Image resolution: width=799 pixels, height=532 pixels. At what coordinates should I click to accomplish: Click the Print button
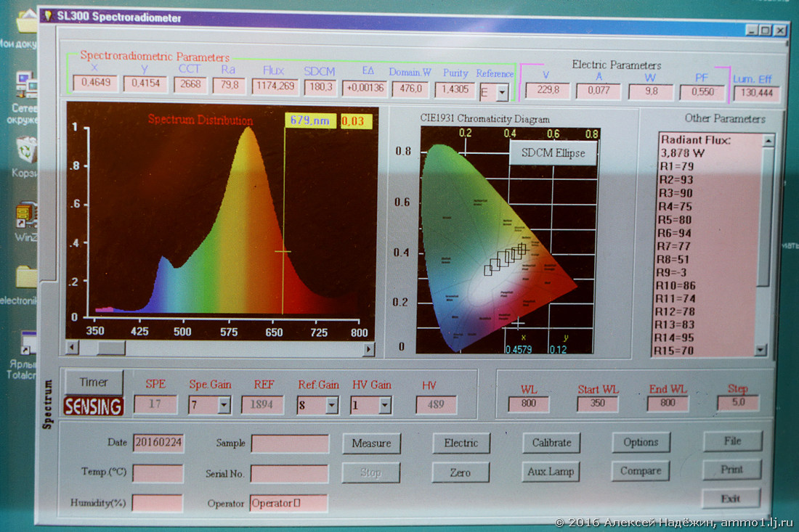click(731, 470)
